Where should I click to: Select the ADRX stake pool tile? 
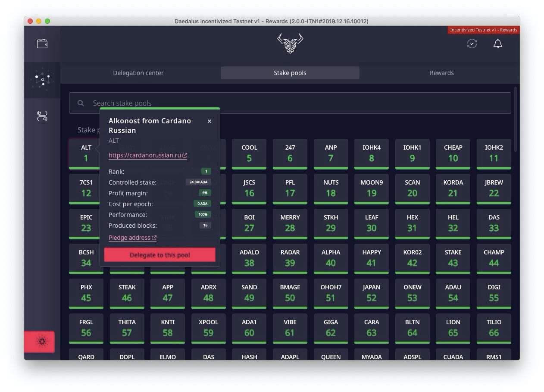tap(209, 294)
